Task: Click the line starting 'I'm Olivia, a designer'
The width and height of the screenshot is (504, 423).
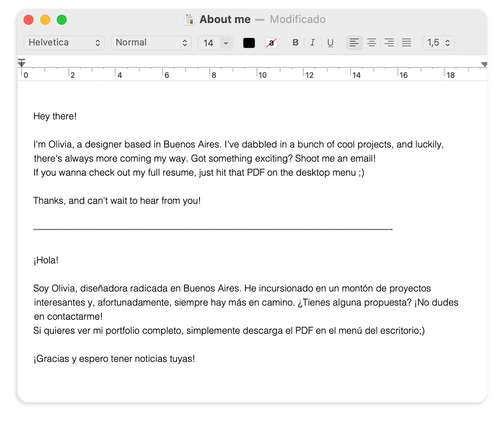Action: (x=238, y=144)
